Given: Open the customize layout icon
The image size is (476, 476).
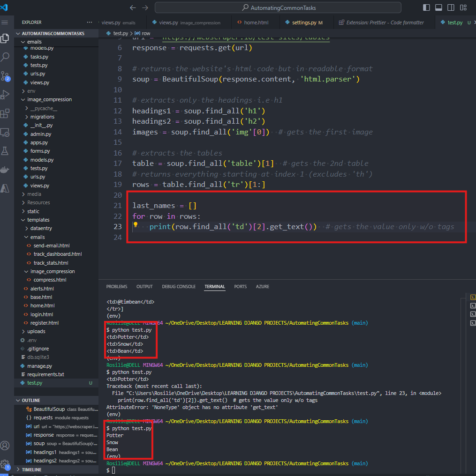Looking at the screenshot, I should pos(463,7).
